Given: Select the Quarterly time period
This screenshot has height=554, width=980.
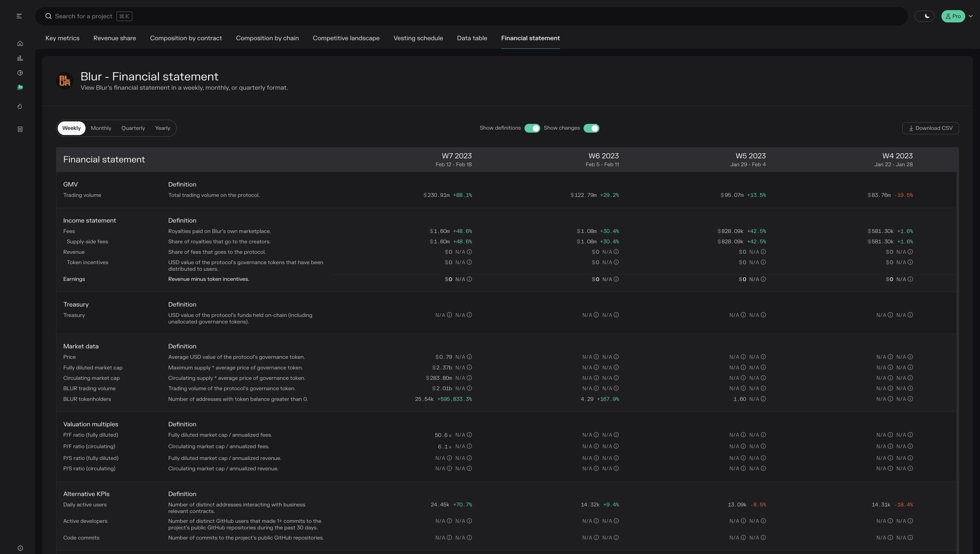Looking at the screenshot, I should tap(133, 128).
